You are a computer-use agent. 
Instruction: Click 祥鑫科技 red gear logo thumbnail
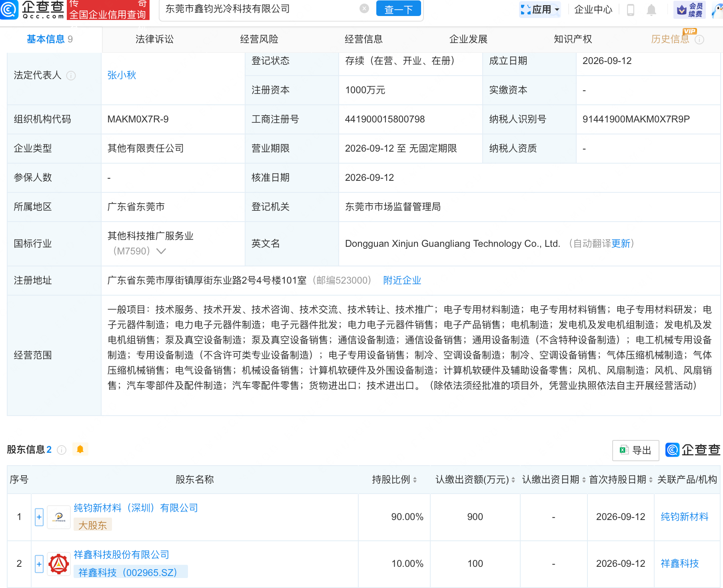(59, 564)
